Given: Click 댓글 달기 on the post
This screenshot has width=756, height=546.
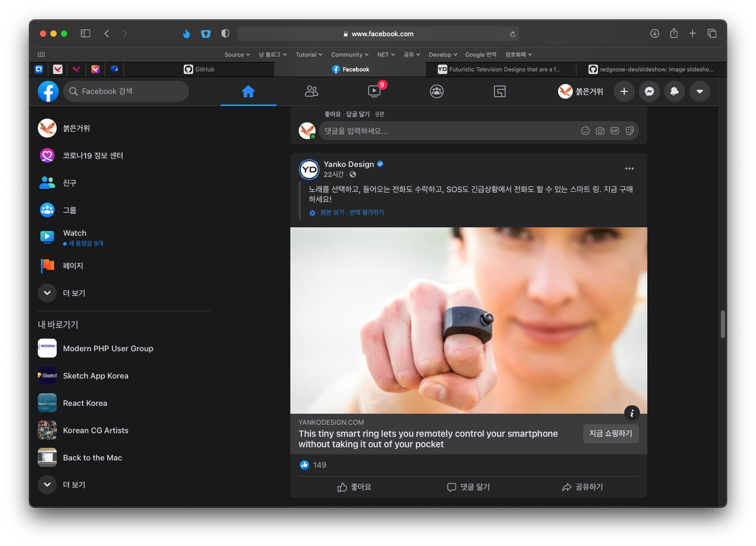Looking at the screenshot, I should 468,487.
